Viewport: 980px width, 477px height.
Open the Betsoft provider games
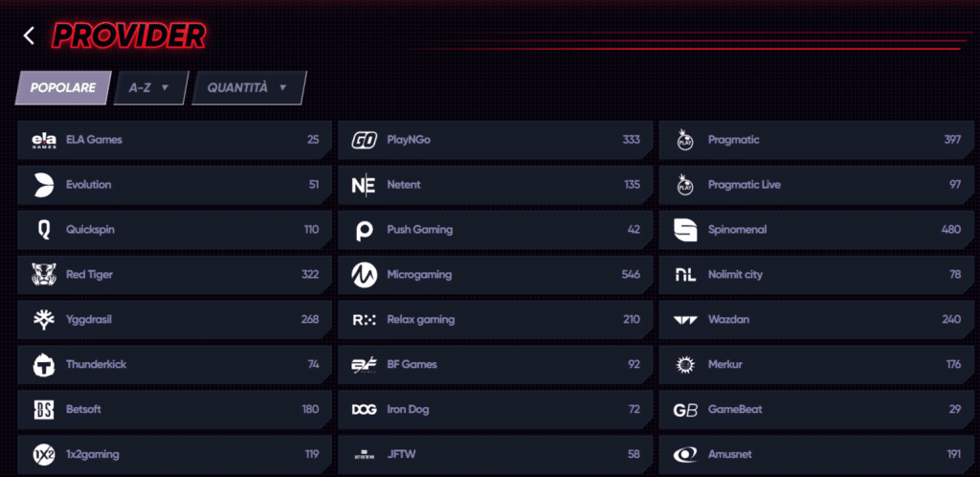(172, 409)
